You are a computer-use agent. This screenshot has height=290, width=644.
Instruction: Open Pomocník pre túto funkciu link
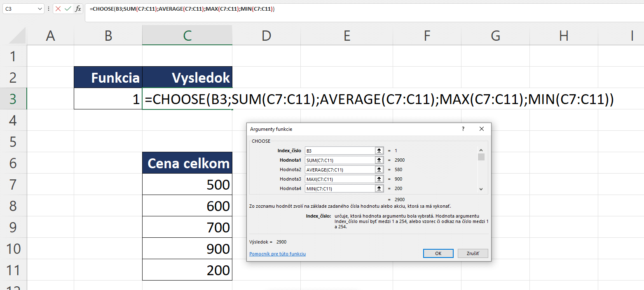tap(277, 254)
